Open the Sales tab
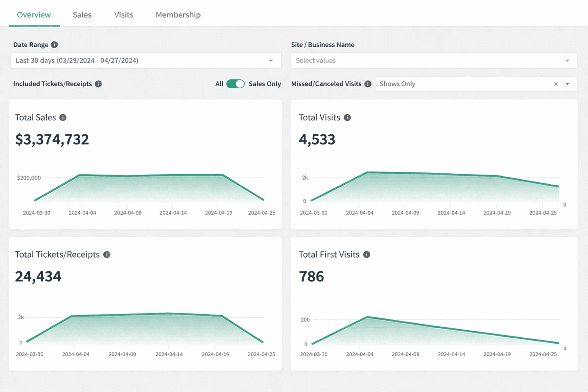The width and height of the screenshot is (588, 392). (82, 15)
